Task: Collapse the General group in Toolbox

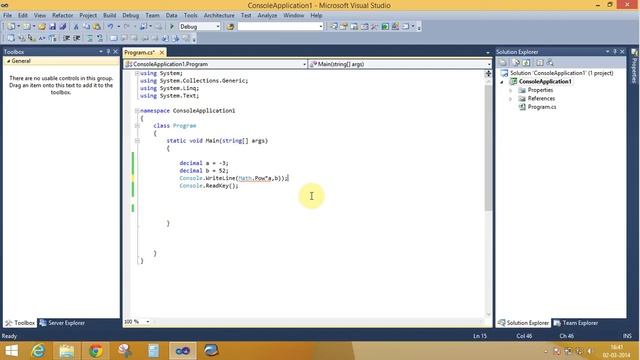Action: tap(8, 61)
